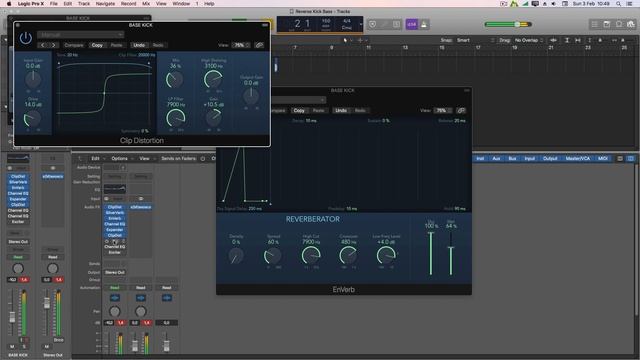Viewport: 640px width, 360px height.
Task: Click Copy in EnVerb window
Action: [299, 111]
